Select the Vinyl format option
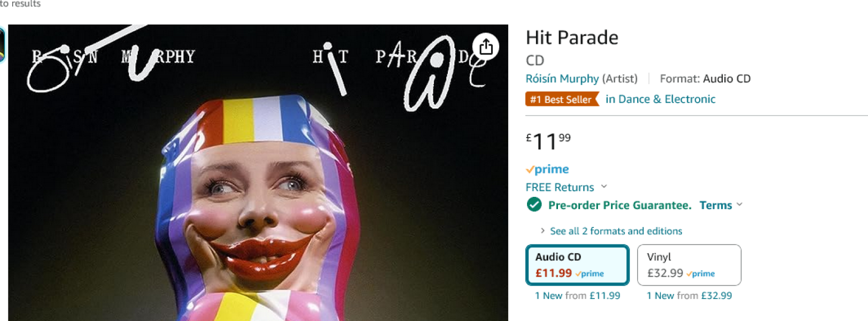Viewport: 868px width, 321px height. (689, 265)
